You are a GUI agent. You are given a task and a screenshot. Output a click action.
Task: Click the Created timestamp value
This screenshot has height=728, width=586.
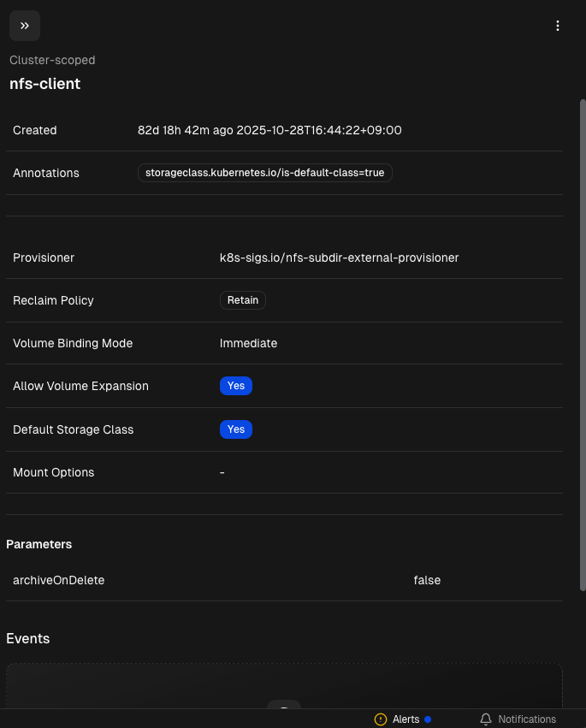269,130
